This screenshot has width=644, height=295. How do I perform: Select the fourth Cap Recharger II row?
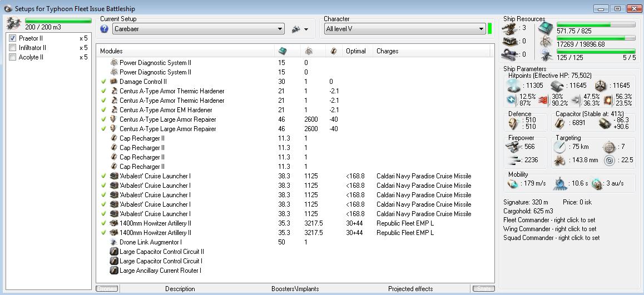tap(295, 167)
